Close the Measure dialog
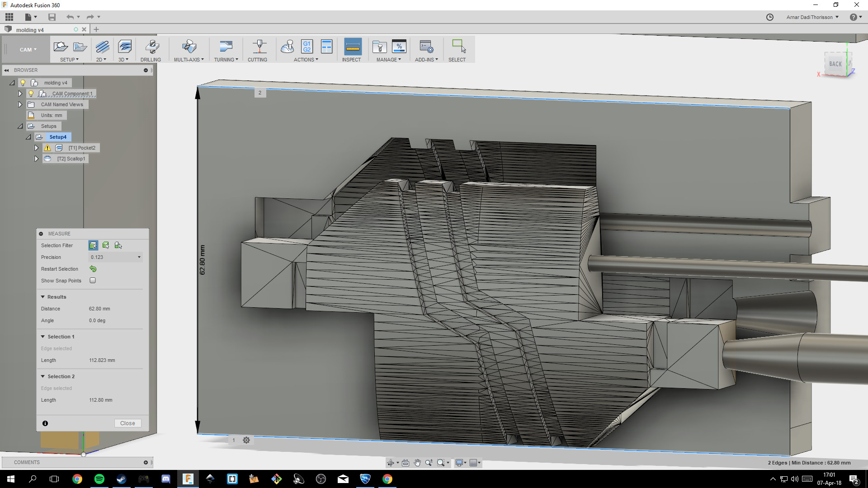 127,423
